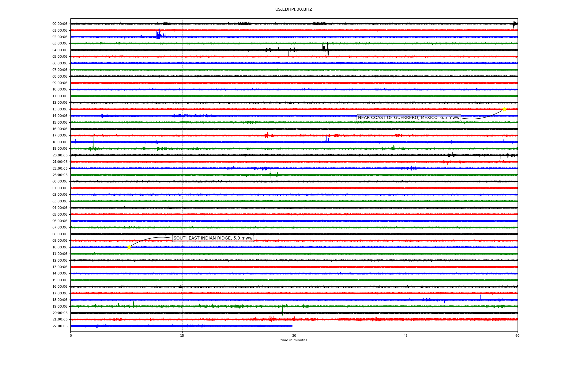Screen dimensions: 588x368
Task: Click the plot title US.EDHPI.00.BHZ
Action: [293, 10]
